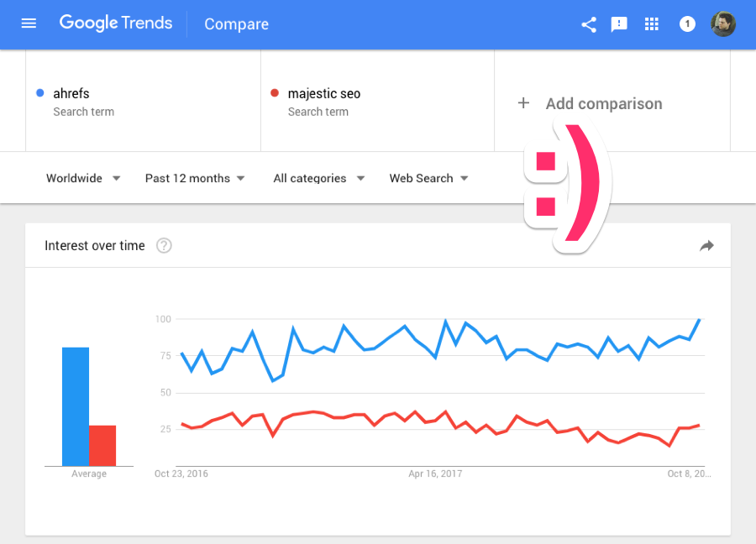Share the Interest over time chart

click(x=706, y=246)
